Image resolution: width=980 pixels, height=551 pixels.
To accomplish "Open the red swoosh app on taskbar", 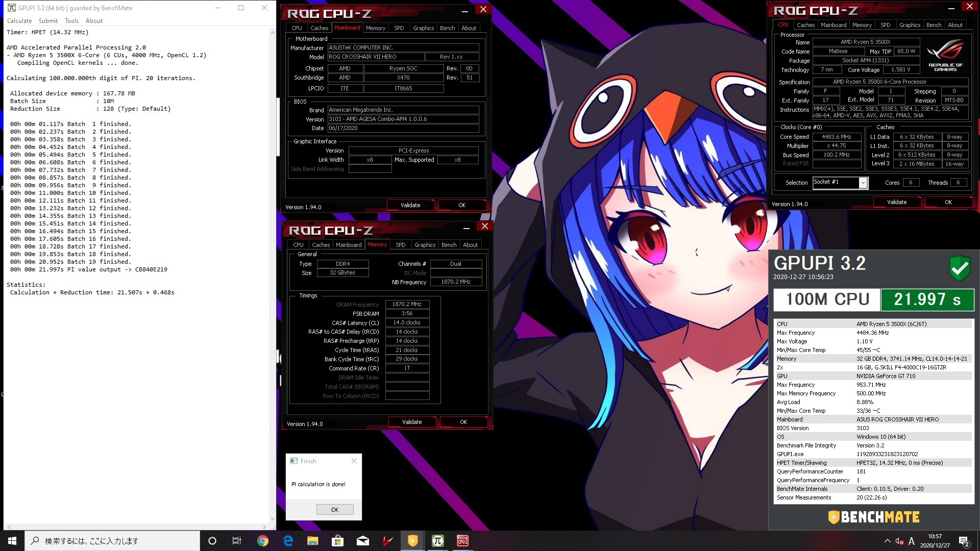I will pos(388,541).
